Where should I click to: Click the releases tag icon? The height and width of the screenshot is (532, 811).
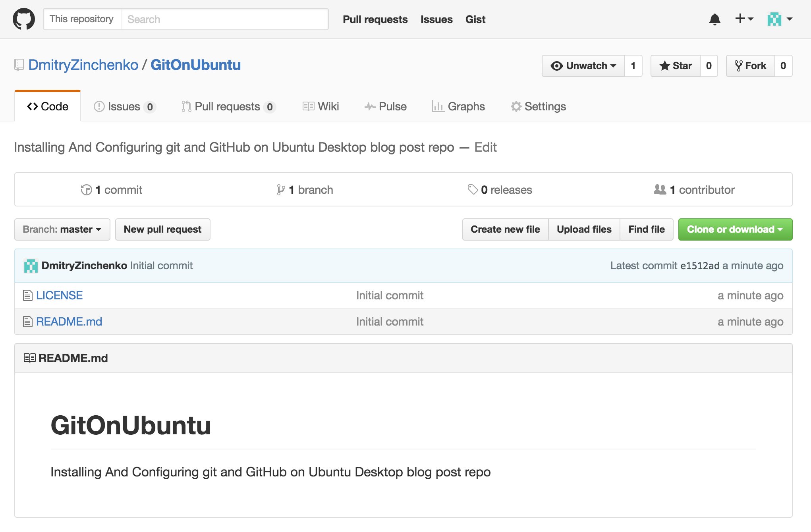click(x=473, y=190)
